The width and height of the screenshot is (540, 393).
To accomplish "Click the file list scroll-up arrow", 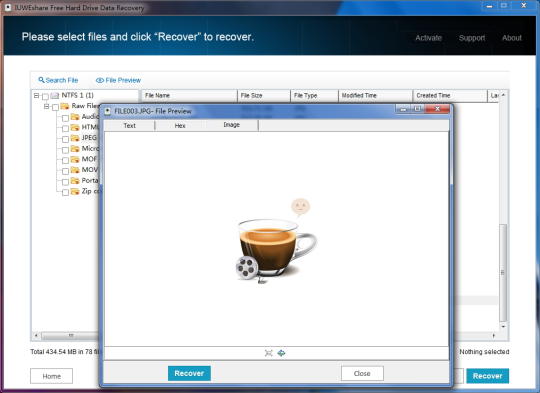I will 503,95.
